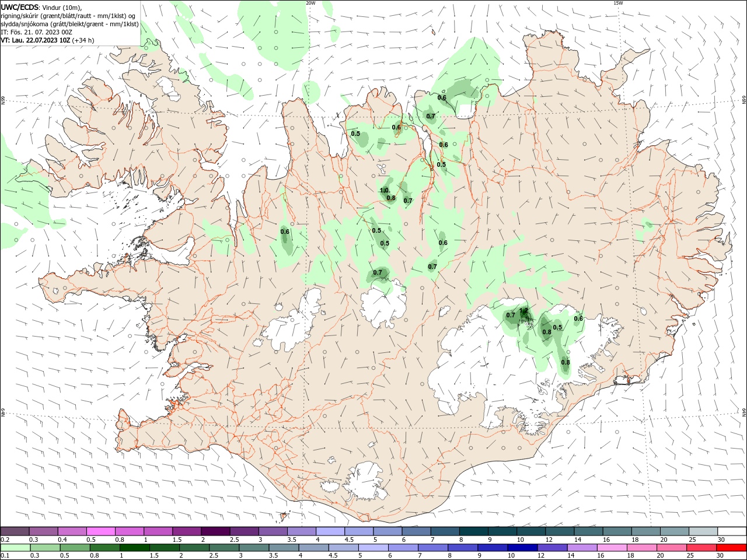This screenshot has height=560, width=747.
Task: Click the green 0.8–1 rain legend swatch
Action: tap(104, 548)
